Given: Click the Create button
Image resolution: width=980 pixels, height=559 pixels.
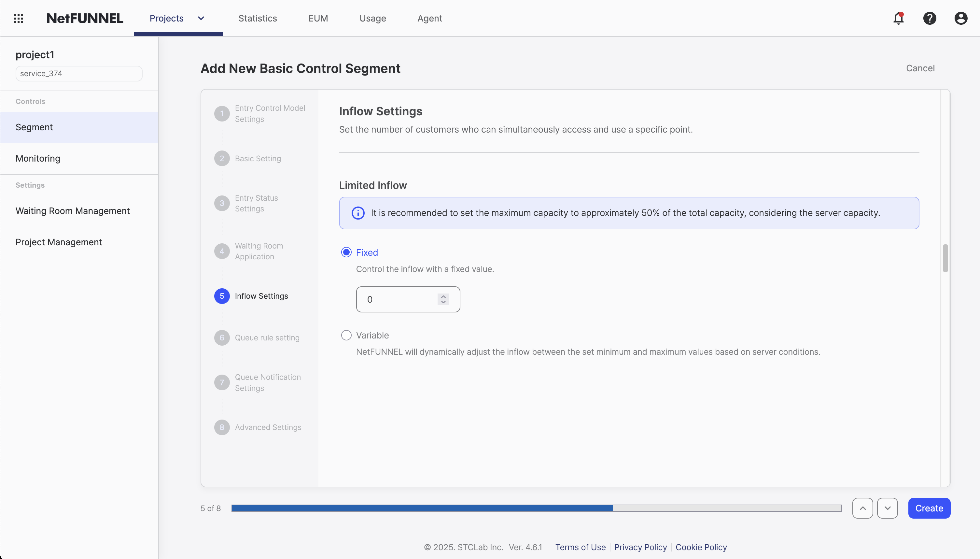Looking at the screenshot, I should (929, 508).
